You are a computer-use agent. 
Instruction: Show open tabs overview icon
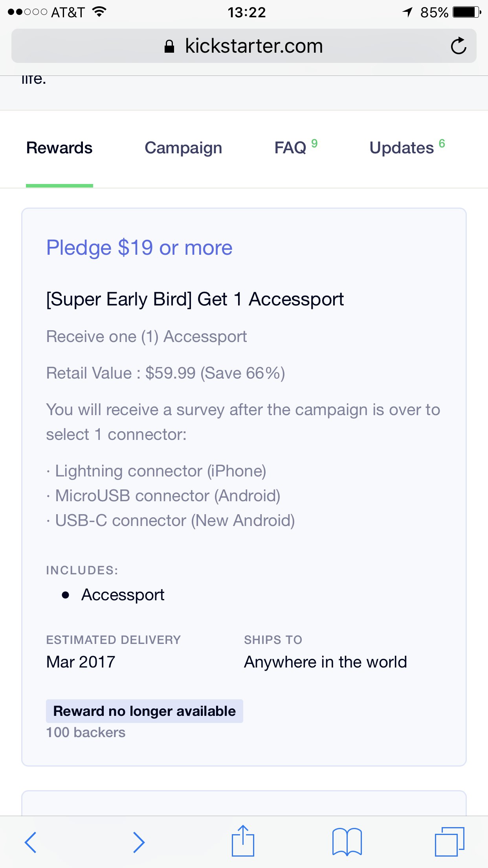(449, 842)
